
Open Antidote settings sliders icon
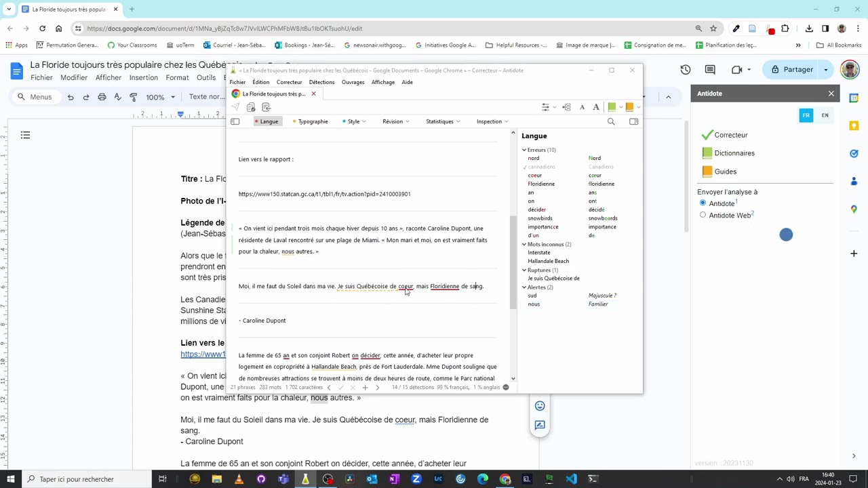[545, 107]
